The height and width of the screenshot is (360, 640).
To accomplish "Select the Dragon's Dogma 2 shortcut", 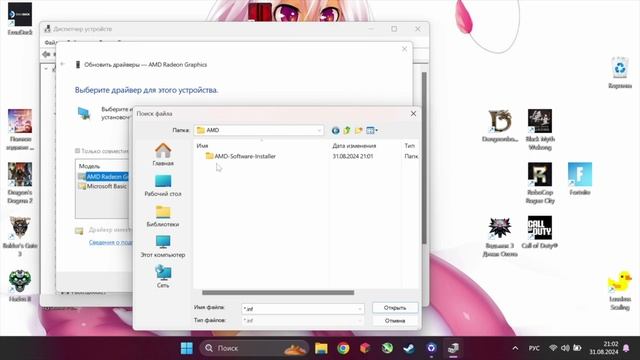I will point(20,183).
